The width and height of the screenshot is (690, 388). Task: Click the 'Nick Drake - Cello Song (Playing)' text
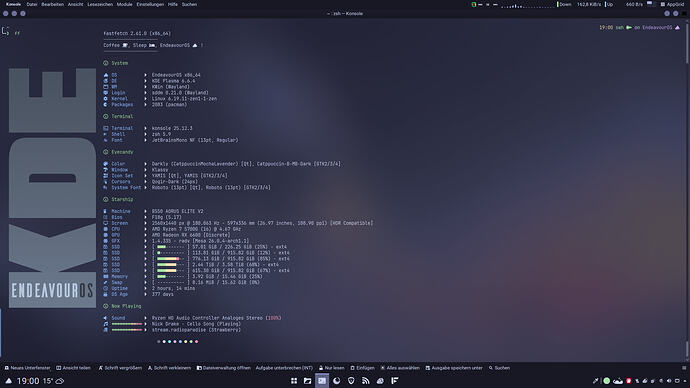click(196, 324)
